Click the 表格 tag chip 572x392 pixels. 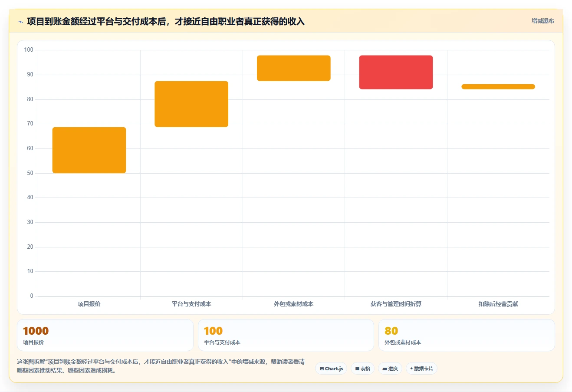(x=362, y=369)
